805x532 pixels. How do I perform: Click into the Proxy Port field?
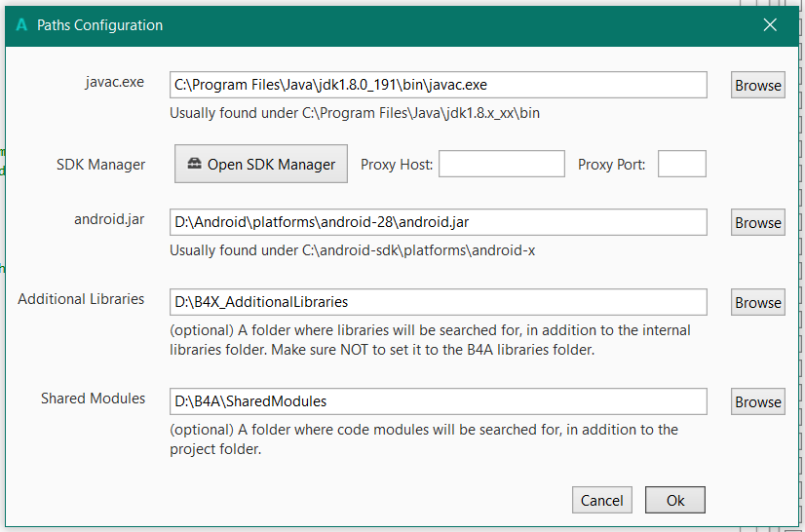click(x=681, y=164)
